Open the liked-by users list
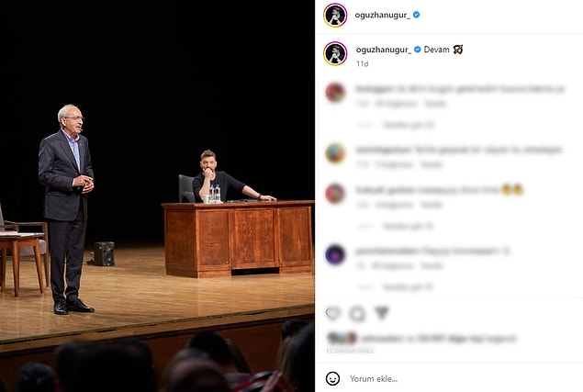Viewport: 583px width, 392px height. pyautogui.click(x=438, y=339)
